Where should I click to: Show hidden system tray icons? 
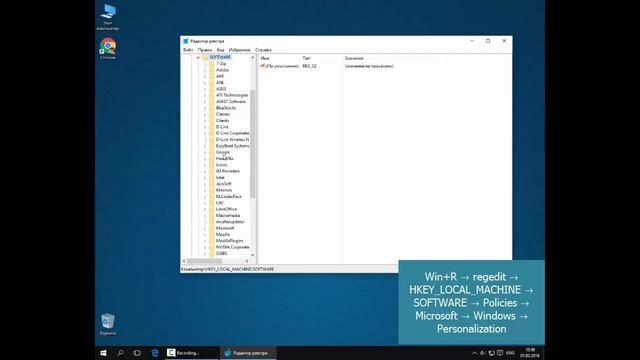pyautogui.click(x=474, y=353)
